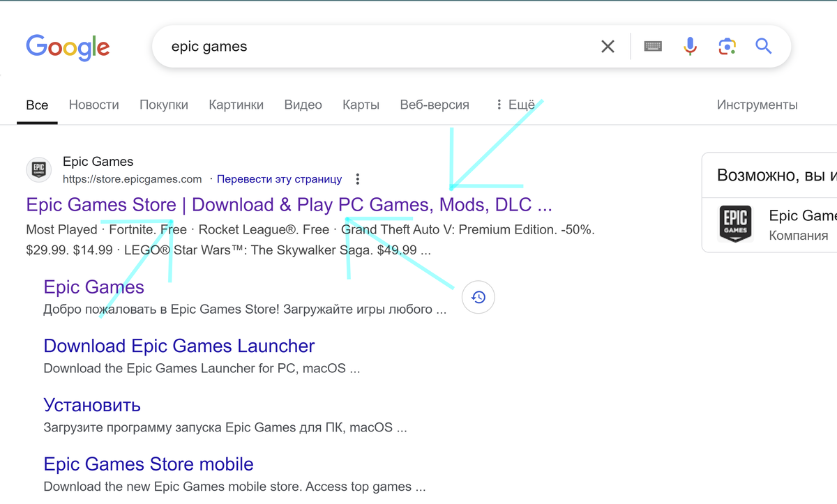Open the Epic Games sitelink
The image size is (837, 504).
tap(94, 287)
